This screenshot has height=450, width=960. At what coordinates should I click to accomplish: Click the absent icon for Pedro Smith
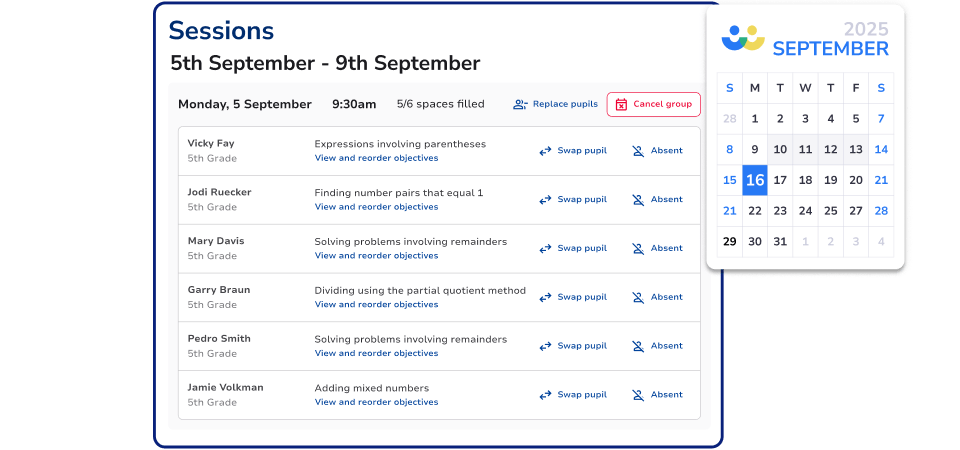pyautogui.click(x=638, y=346)
